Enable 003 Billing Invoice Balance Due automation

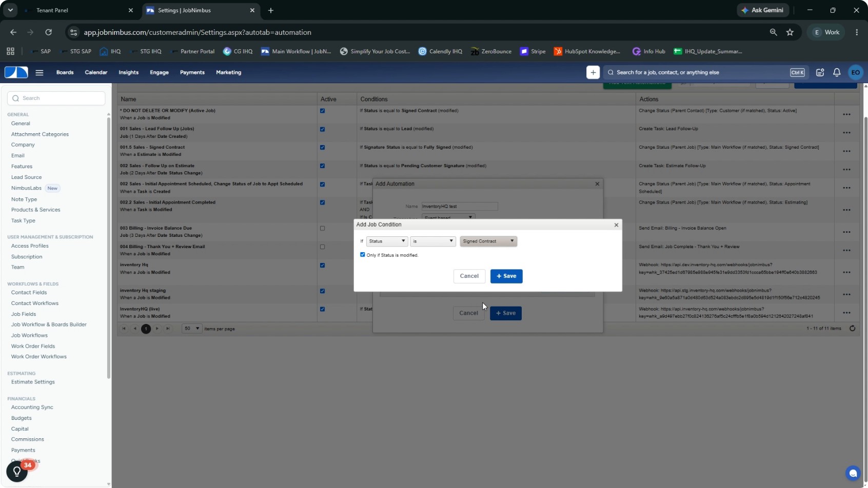click(322, 228)
